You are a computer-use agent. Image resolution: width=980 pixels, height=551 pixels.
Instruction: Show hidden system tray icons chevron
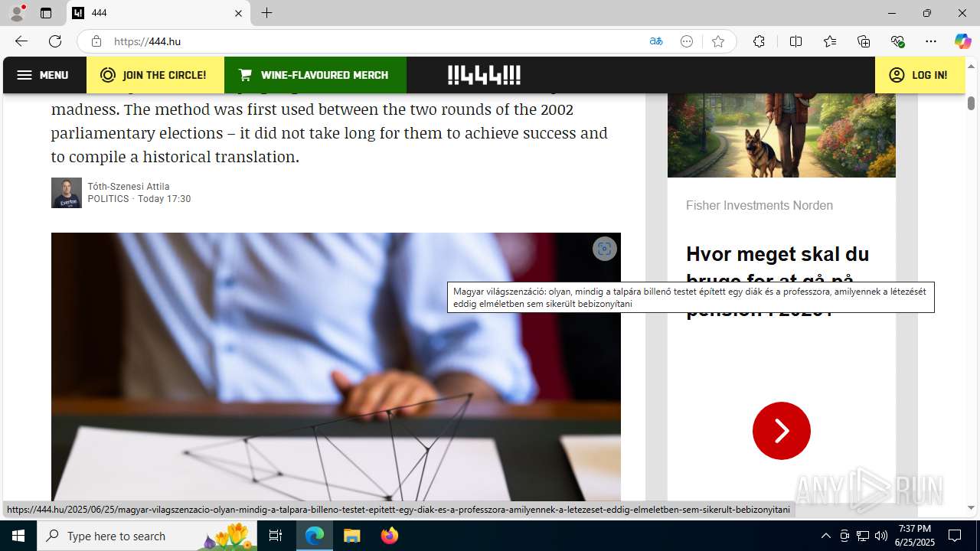tap(825, 536)
